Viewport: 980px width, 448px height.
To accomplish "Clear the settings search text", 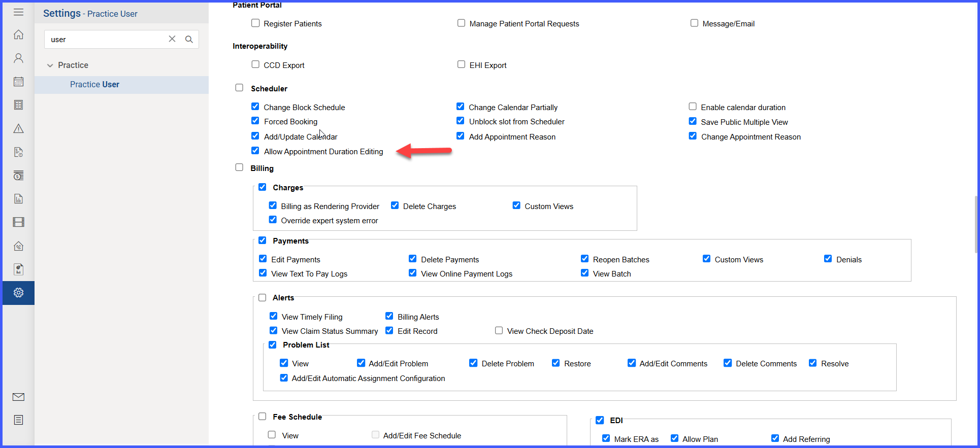I will [x=172, y=39].
